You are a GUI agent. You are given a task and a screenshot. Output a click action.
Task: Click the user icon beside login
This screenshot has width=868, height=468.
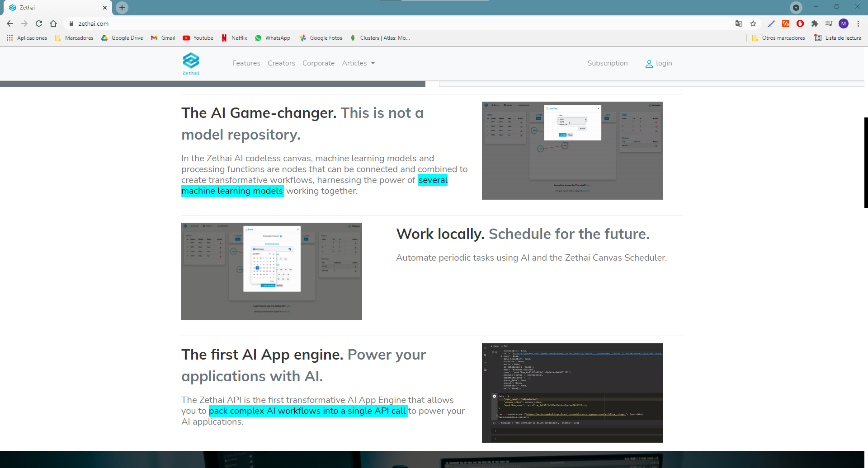pos(649,64)
